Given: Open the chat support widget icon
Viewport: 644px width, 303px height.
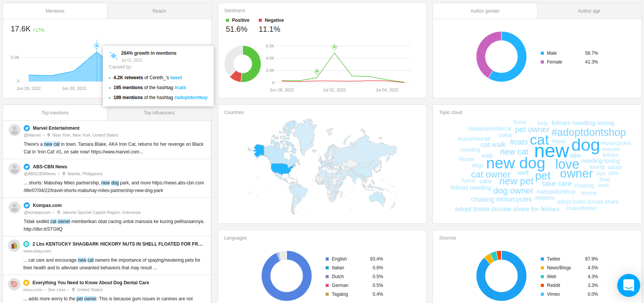Looking at the screenshot, I should coord(628,285).
